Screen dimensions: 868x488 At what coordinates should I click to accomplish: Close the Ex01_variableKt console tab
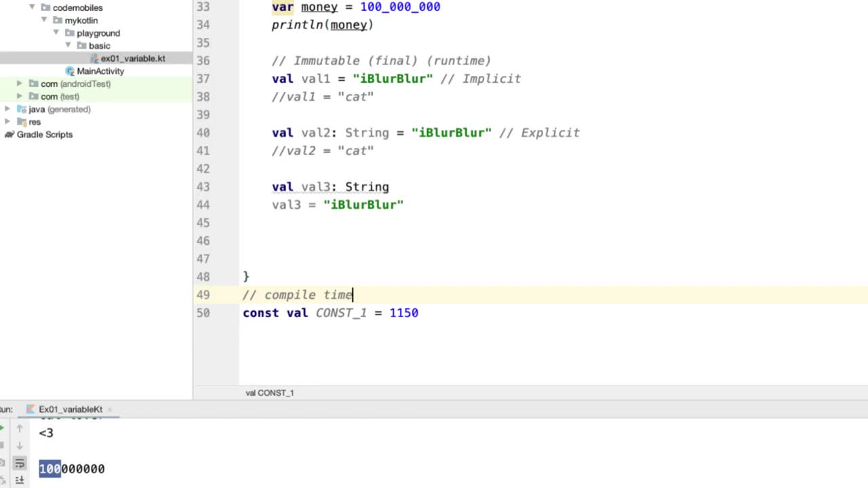pos(110,409)
